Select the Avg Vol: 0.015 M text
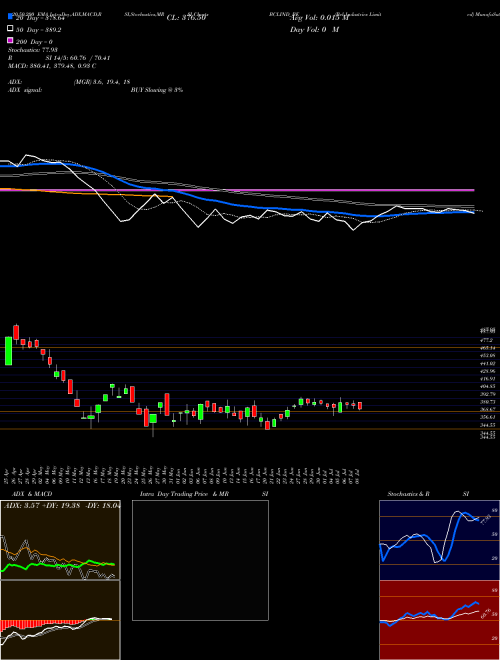 click(320, 18)
